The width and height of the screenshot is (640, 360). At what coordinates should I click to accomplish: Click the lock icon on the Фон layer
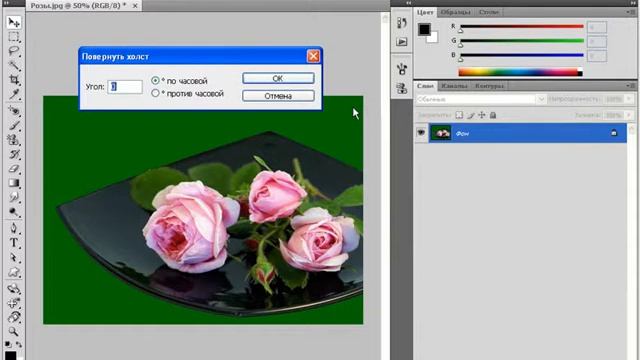(x=614, y=133)
